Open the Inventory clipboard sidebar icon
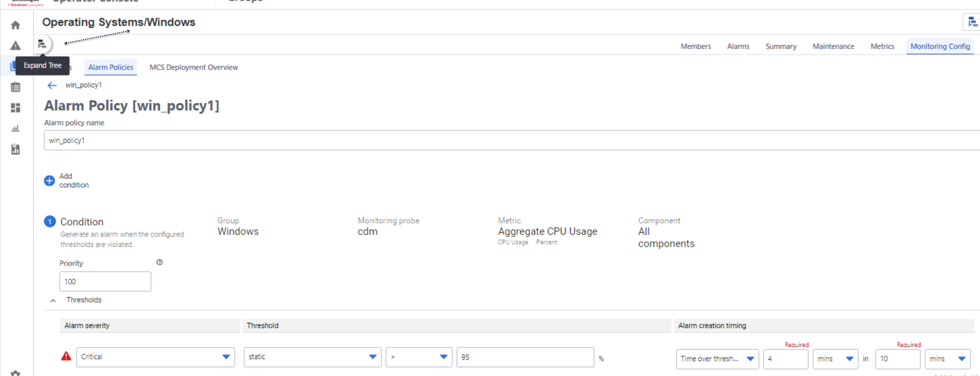This screenshot has width=980, height=376. (x=15, y=87)
